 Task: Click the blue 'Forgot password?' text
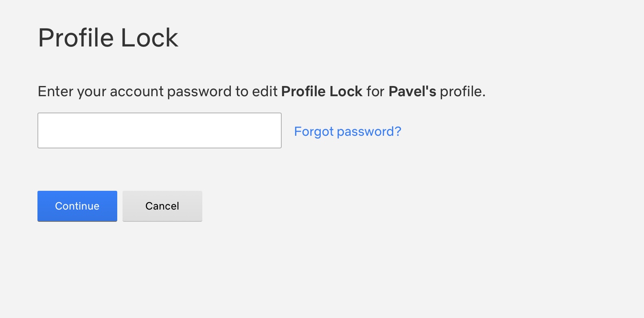(347, 131)
